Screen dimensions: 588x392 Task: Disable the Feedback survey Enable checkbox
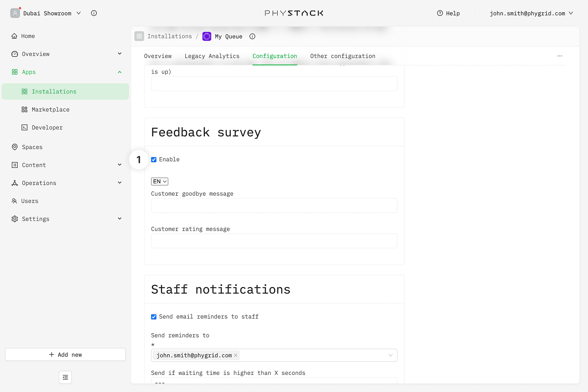click(x=154, y=160)
